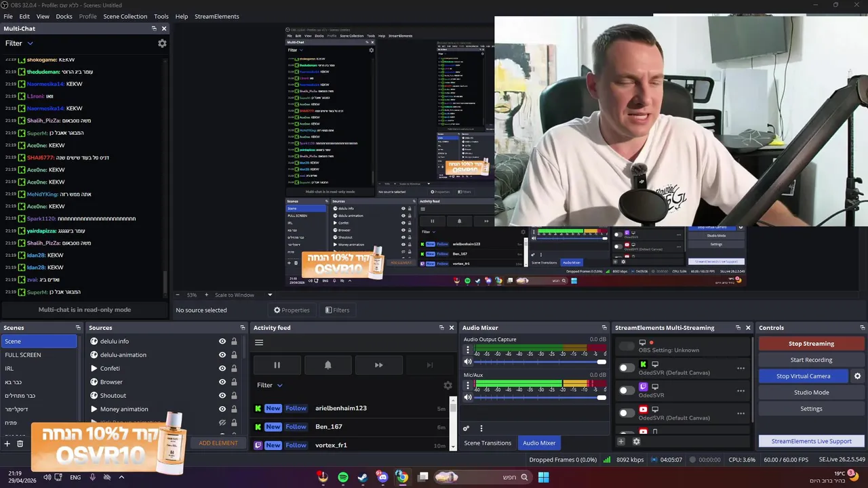
Task: Click Start Recording button
Action: pos(811,360)
